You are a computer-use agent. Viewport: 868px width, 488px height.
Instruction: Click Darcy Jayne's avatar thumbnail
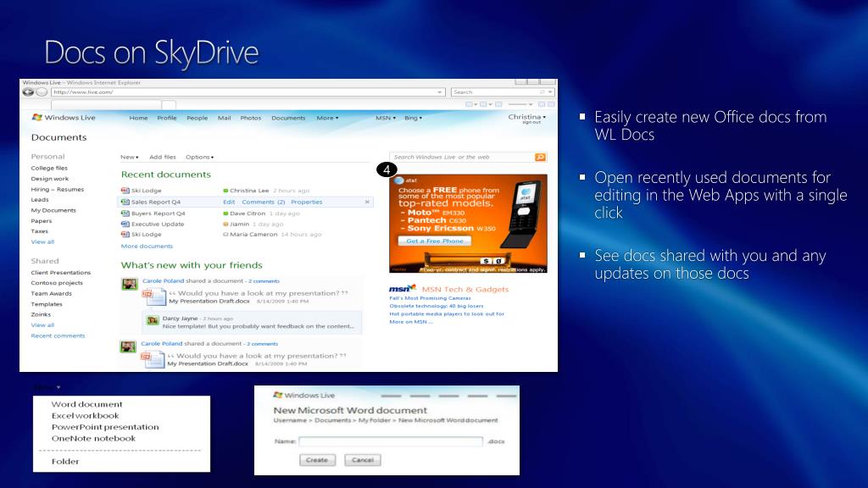coord(153,320)
